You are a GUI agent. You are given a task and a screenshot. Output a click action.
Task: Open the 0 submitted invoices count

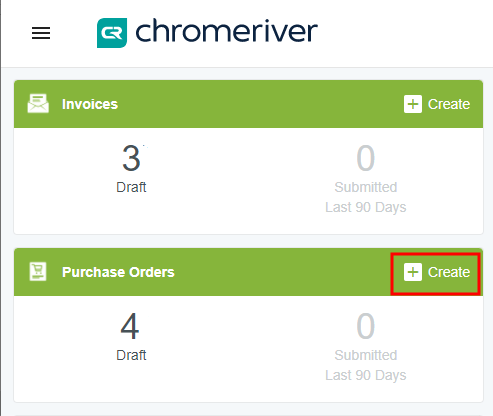pos(366,158)
